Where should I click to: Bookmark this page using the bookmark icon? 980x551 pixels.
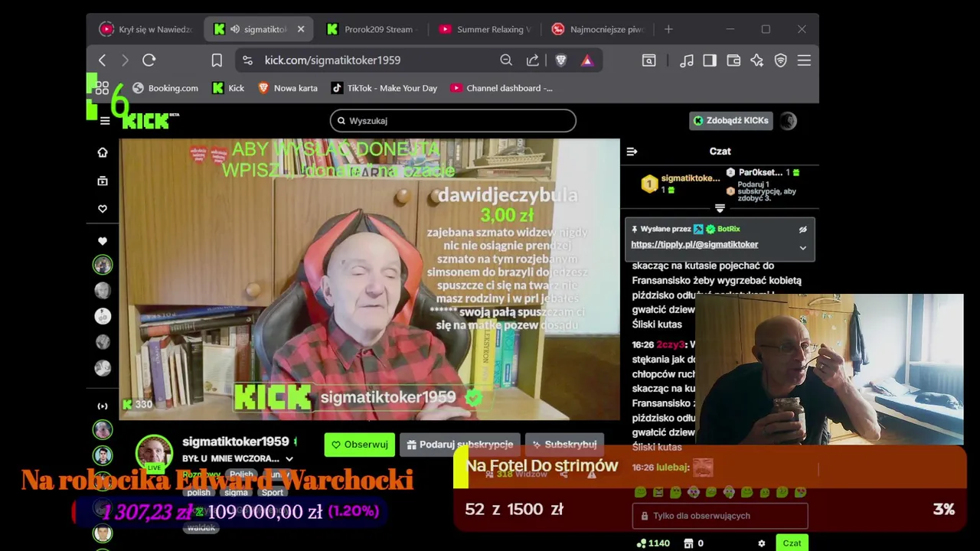(217, 60)
